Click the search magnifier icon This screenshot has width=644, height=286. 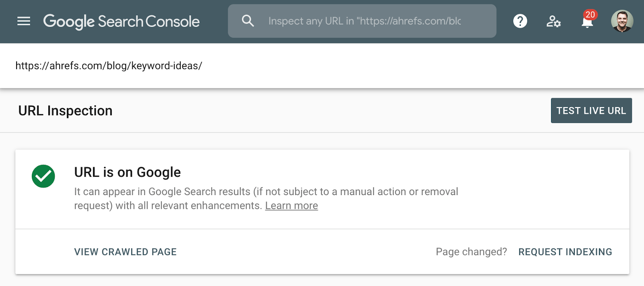click(248, 21)
